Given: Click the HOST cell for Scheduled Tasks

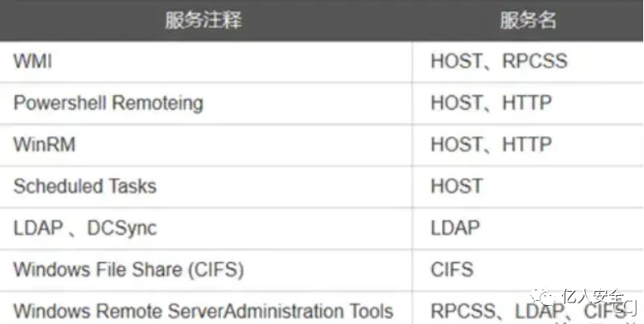Looking at the screenshot, I should pyautogui.click(x=528, y=187).
